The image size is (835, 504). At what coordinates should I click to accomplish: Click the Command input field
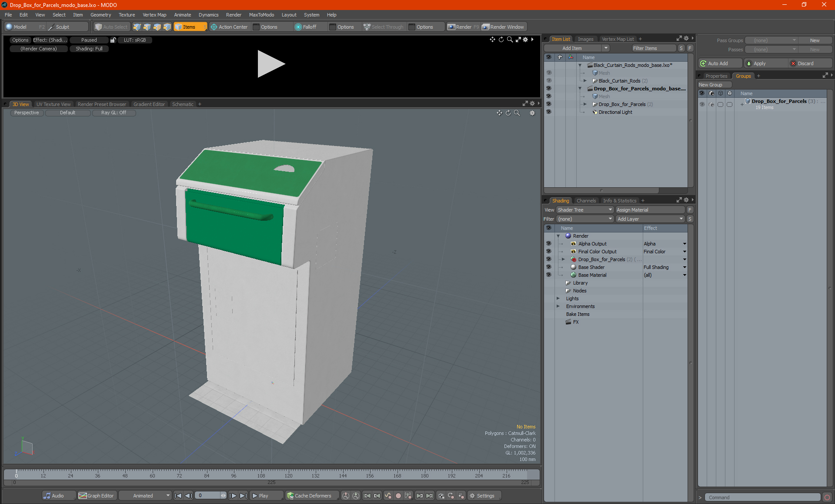coord(763,497)
